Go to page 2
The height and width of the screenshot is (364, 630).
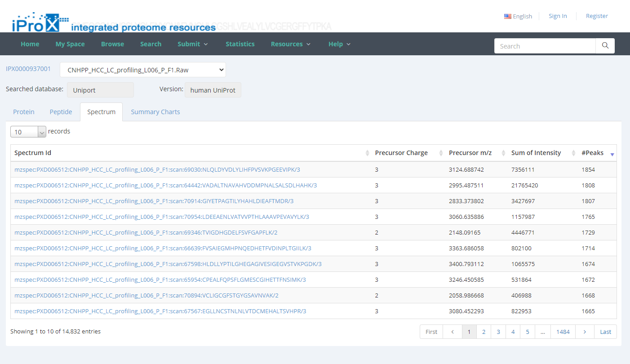484,332
